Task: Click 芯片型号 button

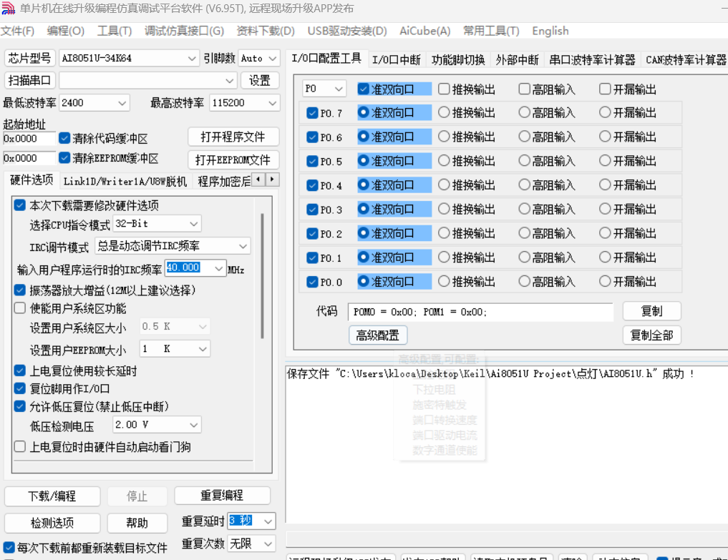Action: pos(30,59)
